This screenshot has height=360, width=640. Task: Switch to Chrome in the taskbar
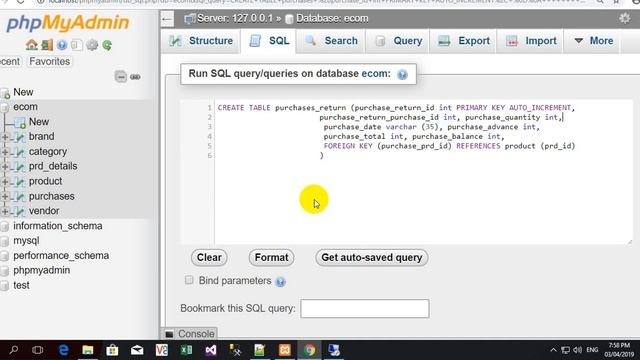click(309, 350)
